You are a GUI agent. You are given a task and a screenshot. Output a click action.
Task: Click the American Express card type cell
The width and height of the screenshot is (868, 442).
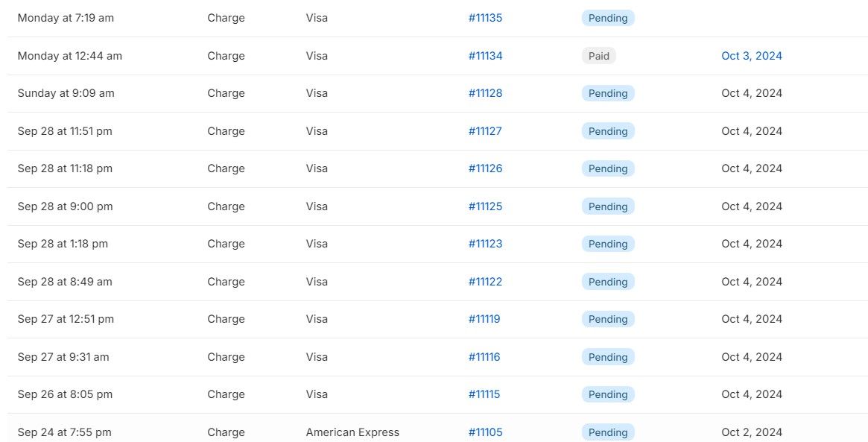[352, 432]
